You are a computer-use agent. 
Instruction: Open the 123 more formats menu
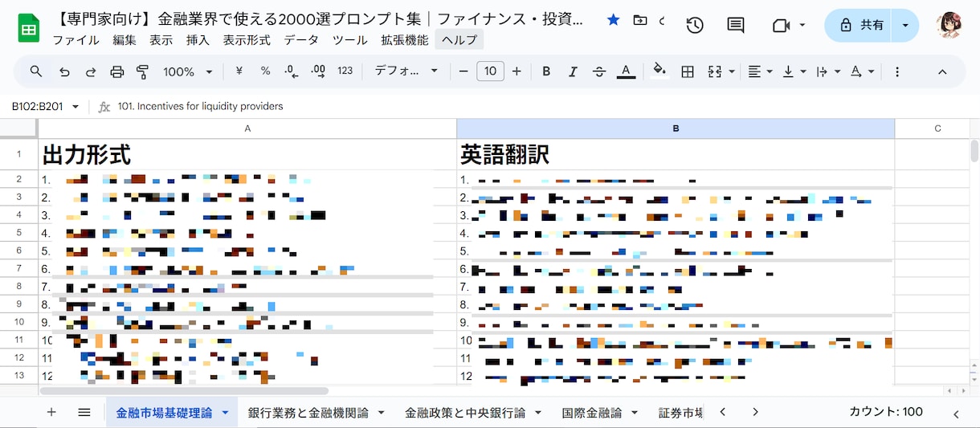coord(345,71)
